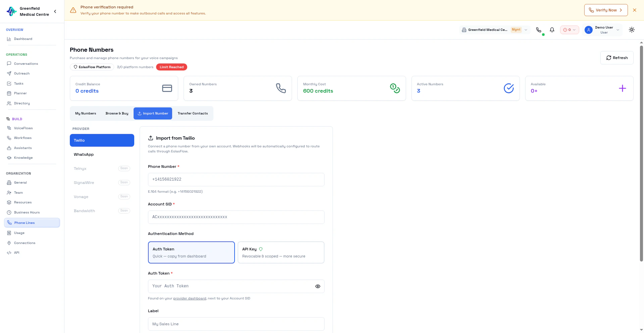Click the Monthly Cost card
Image resolution: width=644 pixels, height=333 pixels.
click(x=351, y=88)
